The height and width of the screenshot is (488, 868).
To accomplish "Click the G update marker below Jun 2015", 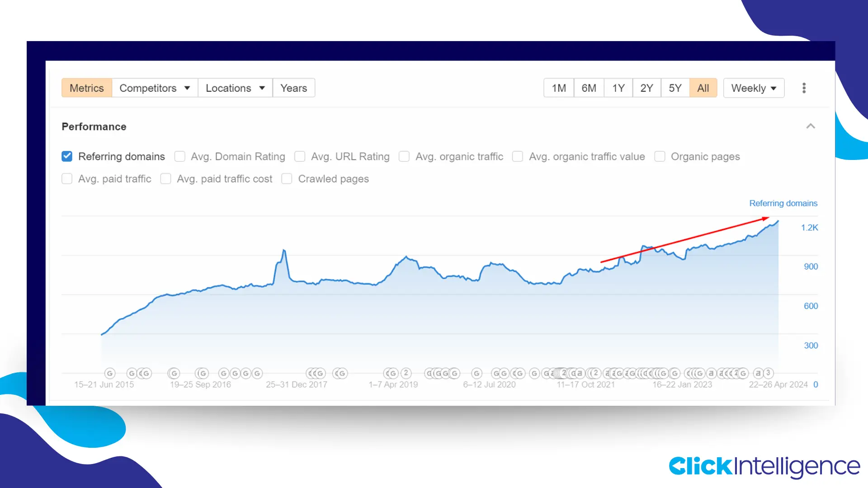I will coord(109,374).
